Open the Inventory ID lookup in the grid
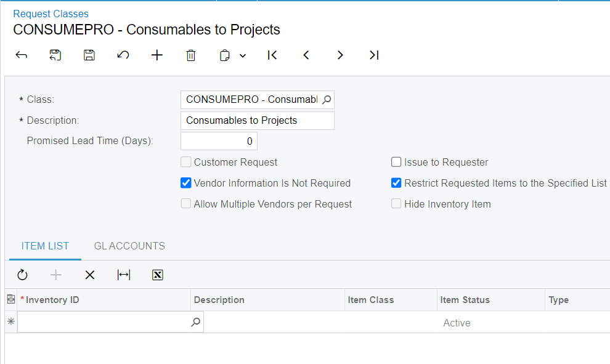Image resolution: width=610 pixels, height=364 pixels. pyautogui.click(x=196, y=322)
